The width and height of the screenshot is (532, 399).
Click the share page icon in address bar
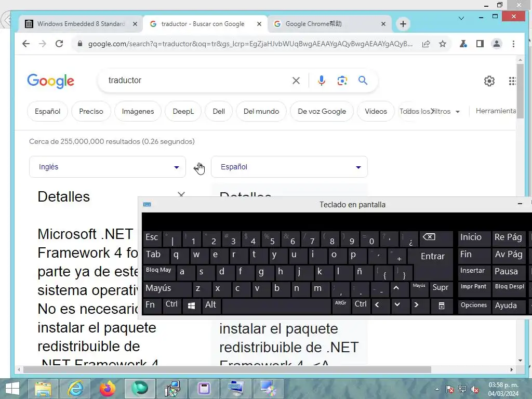426,44
